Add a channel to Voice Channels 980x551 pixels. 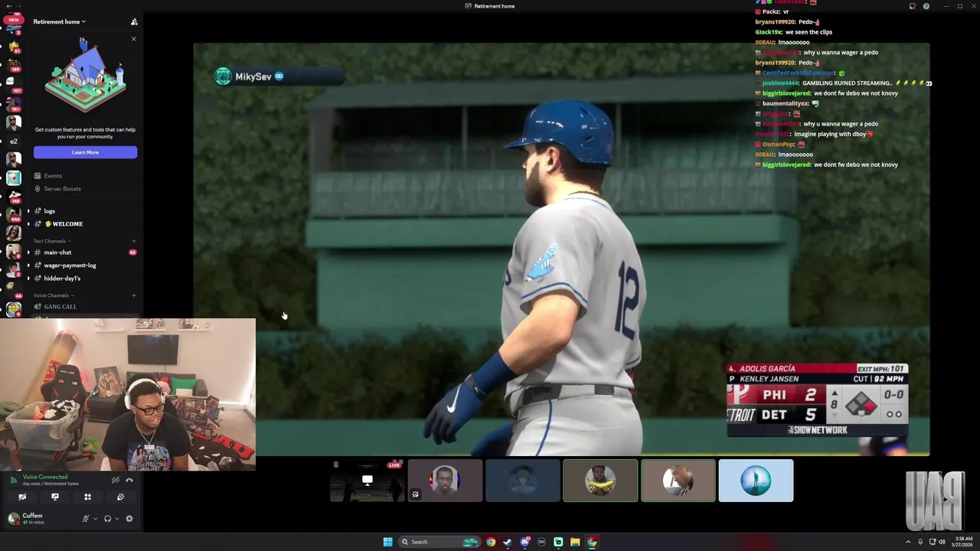pos(134,295)
